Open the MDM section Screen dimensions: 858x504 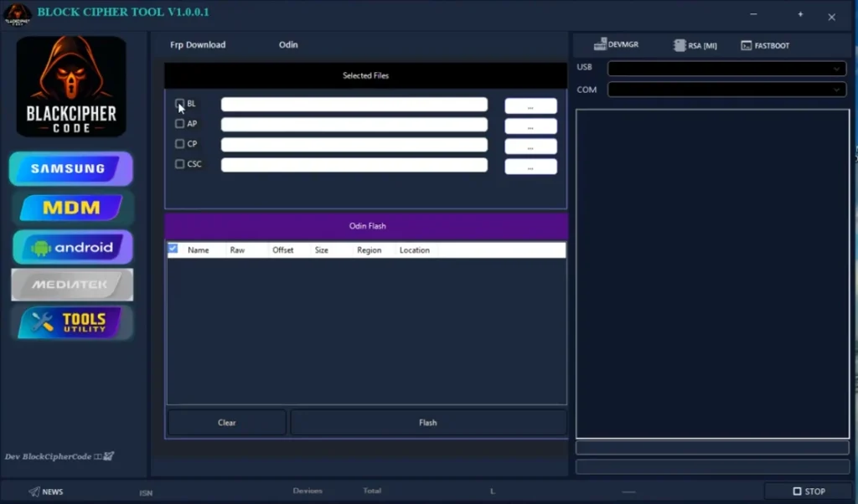click(71, 208)
